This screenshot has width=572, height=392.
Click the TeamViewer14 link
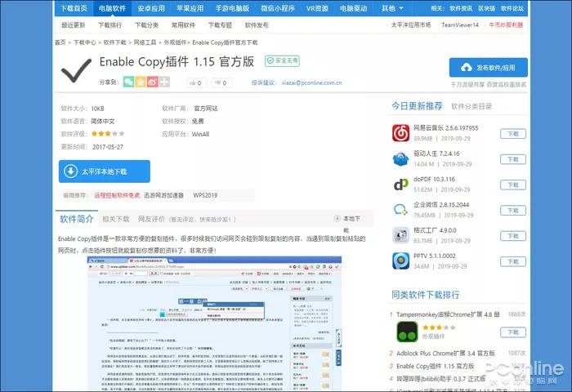(x=459, y=24)
